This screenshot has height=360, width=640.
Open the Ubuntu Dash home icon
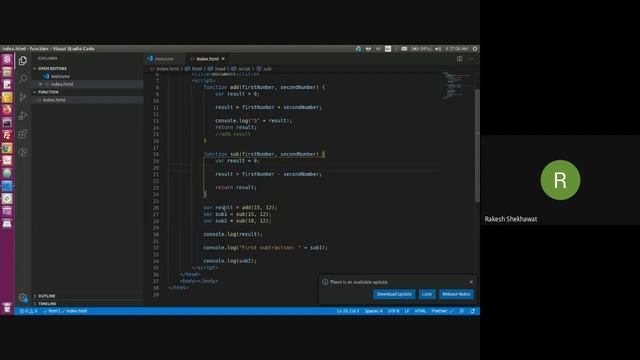click(x=7, y=60)
